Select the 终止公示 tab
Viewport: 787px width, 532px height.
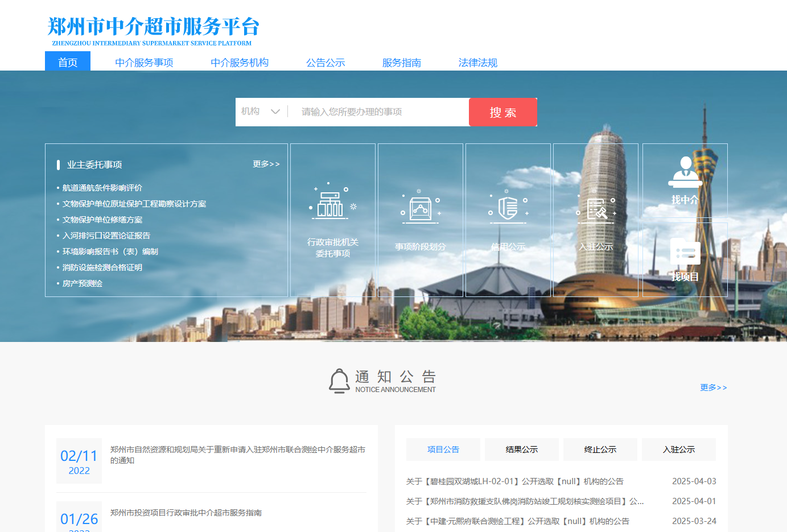(600, 449)
